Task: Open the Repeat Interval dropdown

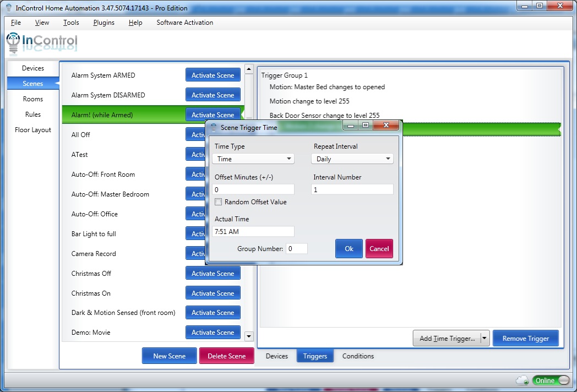Action: 352,159
